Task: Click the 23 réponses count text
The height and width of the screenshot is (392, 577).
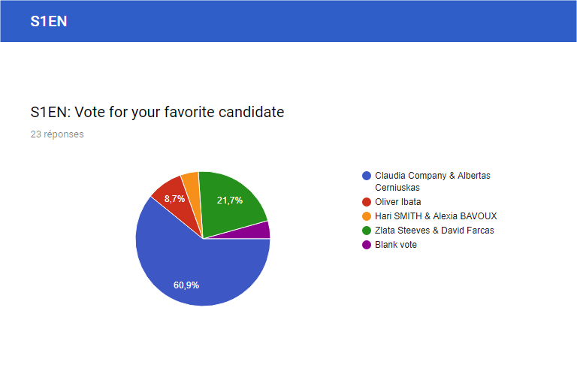Action: [x=57, y=134]
